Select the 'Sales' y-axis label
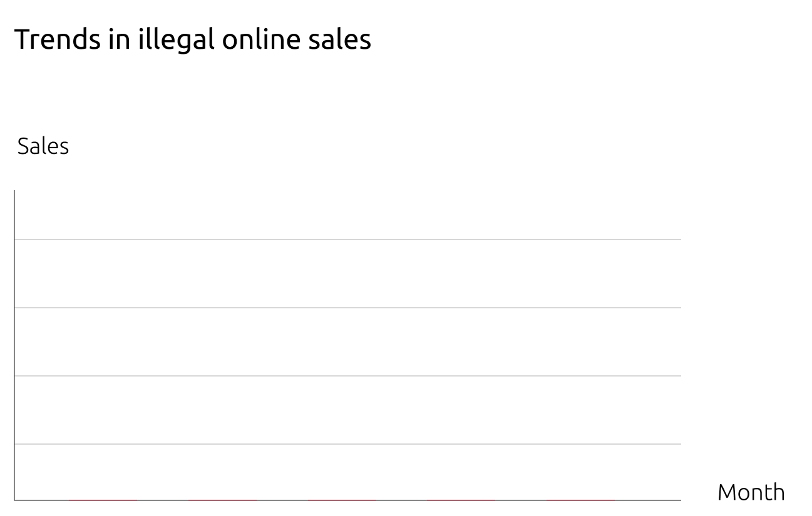Screen dimensions: 812x516 (x=43, y=146)
